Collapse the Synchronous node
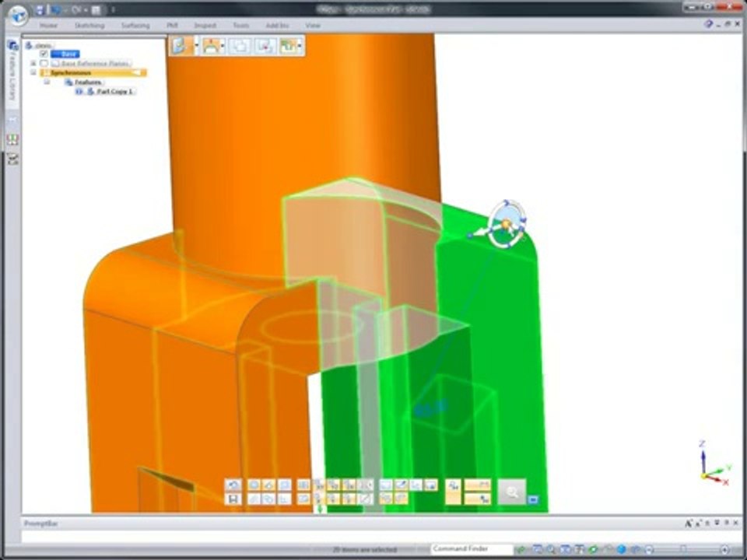This screenshot has width=747, height=560. tap(33, 72)
